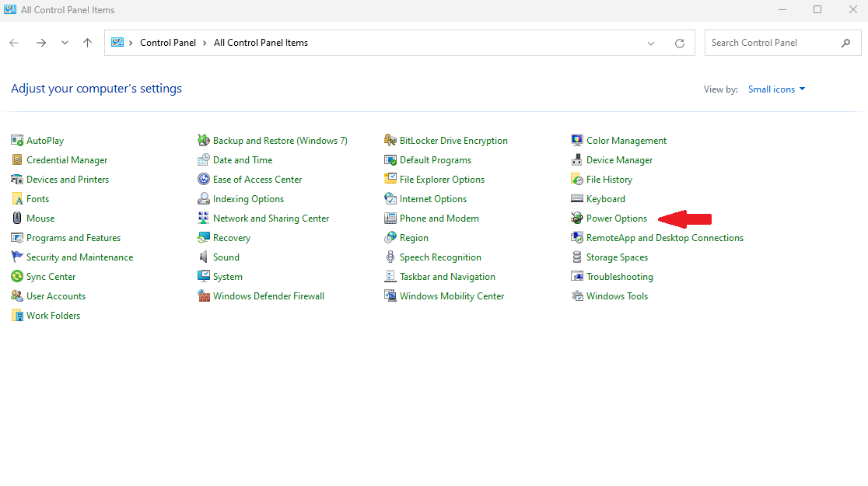Click the Fonts icon
This screenshot has width=868, height=486.
[17, 199]
